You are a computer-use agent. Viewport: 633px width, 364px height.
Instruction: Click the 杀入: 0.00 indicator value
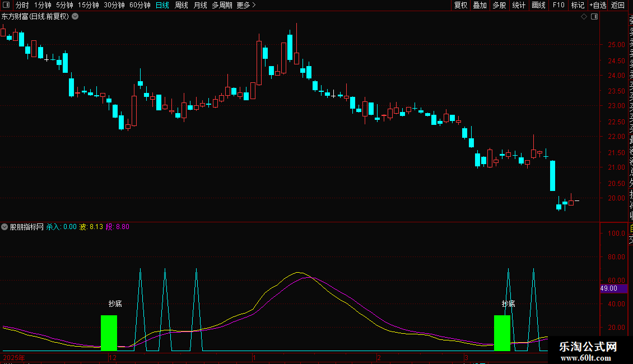[x=62, y=227]
